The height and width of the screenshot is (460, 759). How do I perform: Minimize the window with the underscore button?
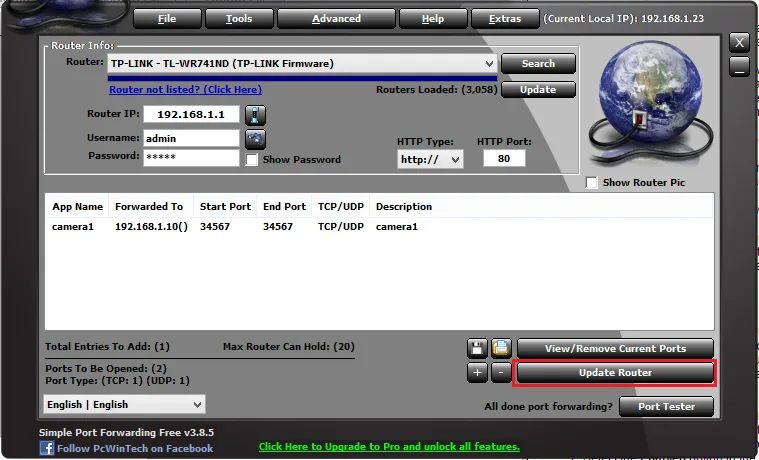point(739,67)
